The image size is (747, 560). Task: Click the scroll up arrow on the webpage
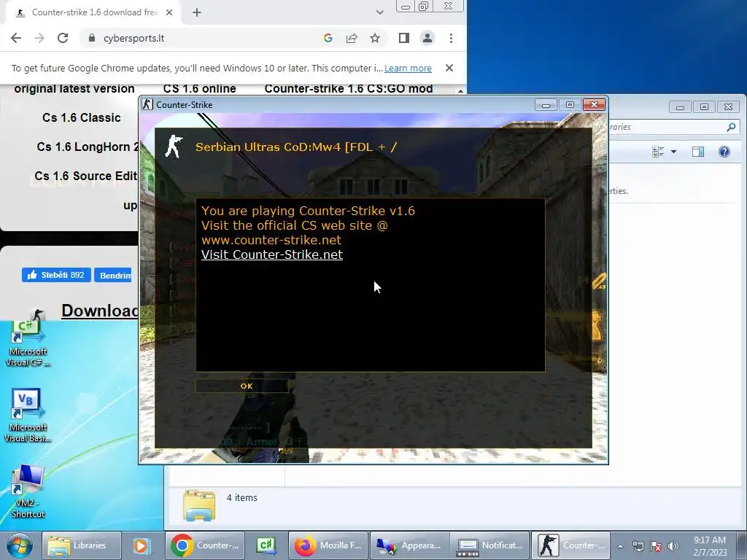pyautogui.click(x=460, y=90)
